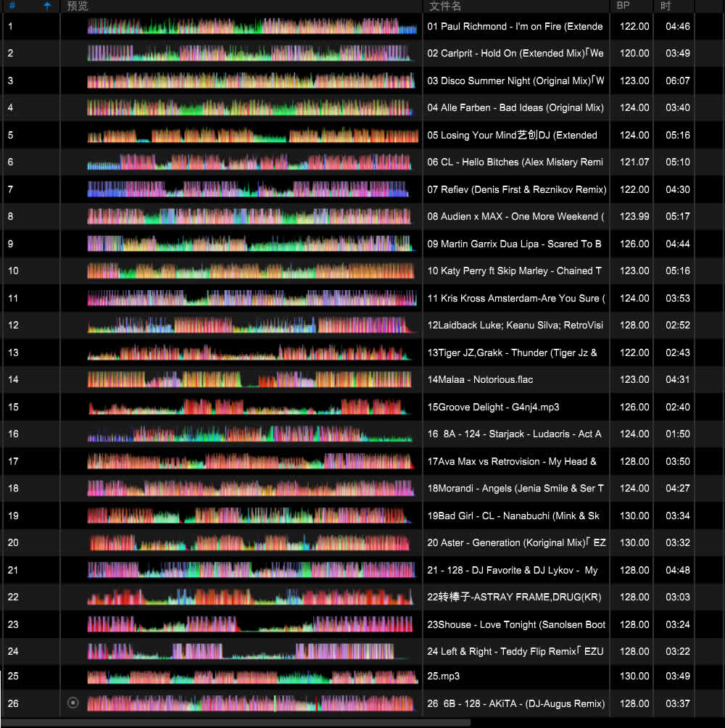725x728 pixels.
Task: Select "19Bad Girl - CL - Nanabuchi" track
Action: point(513,516)
